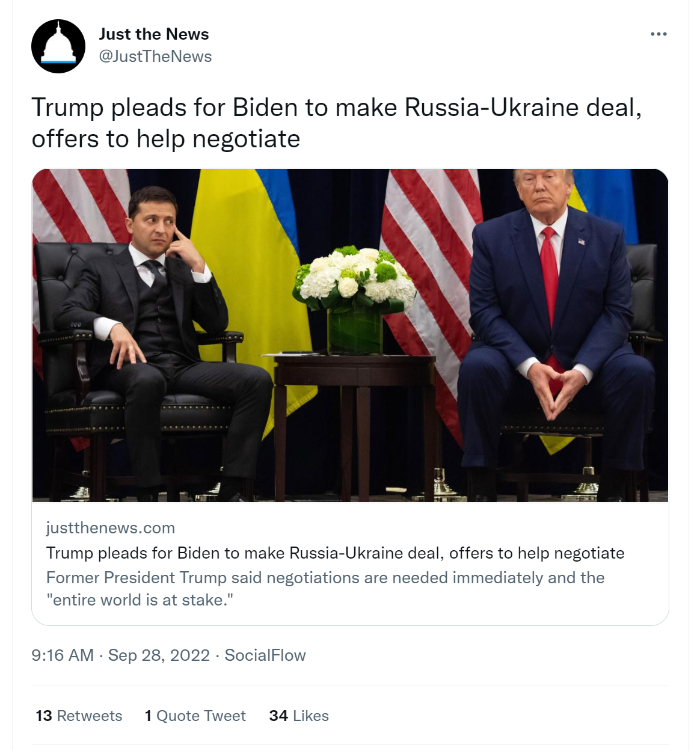Click the capitol dome logo in the avatar
Screen dimensions: 700x751
(x=58, y=43)
